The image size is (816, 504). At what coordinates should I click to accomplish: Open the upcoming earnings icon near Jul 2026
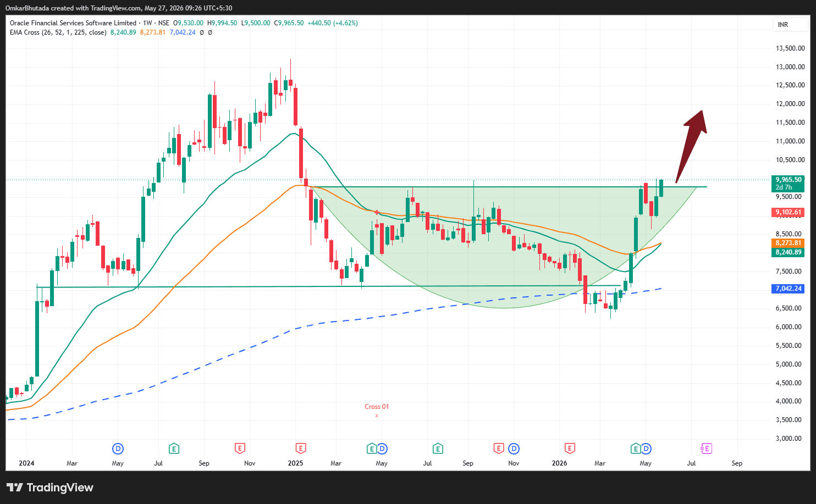(x=707, y=448)
